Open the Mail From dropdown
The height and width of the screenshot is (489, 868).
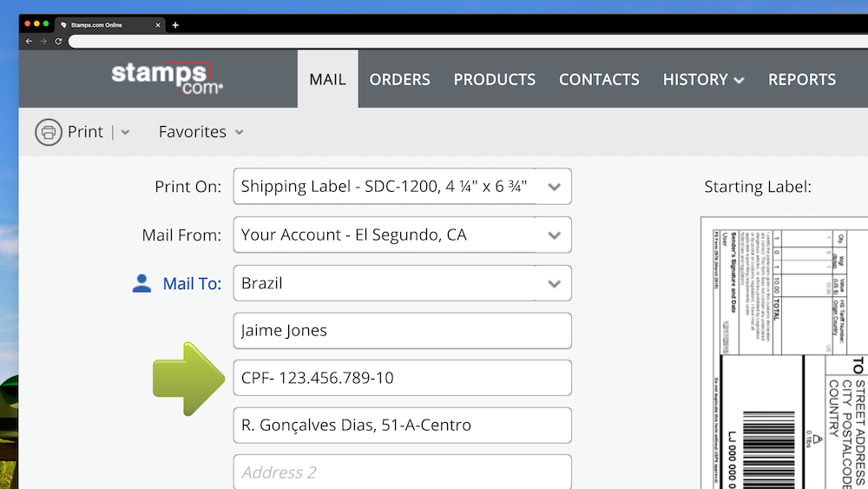coord(554,235)
